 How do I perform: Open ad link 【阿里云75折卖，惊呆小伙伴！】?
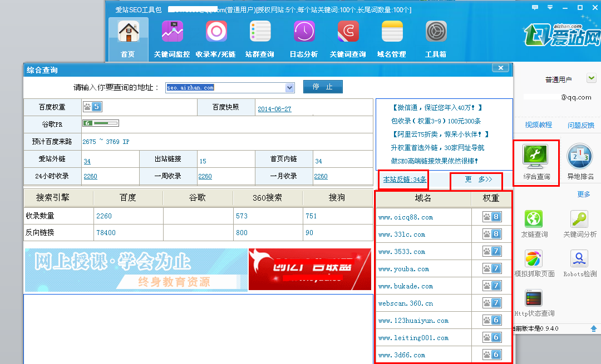[440, 134]
